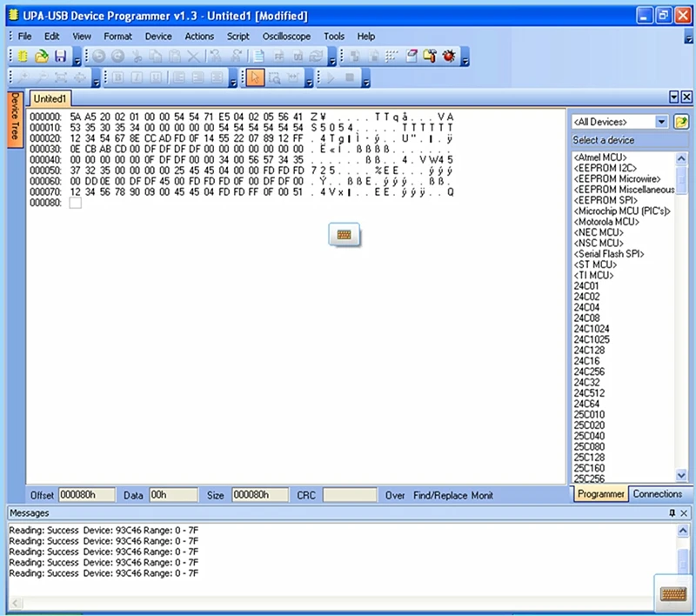696x616 pixels.
Task: Open the document tabs list dropdown arrow
Action: pos(673,97)
